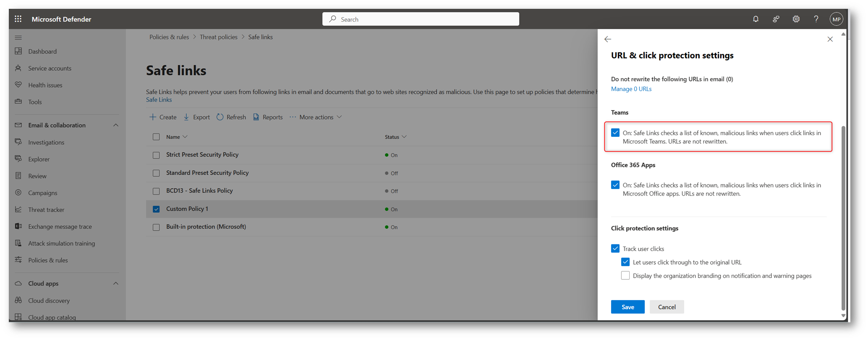Collapse the Cloud apps section chevron
Screen dimensions: 868x340
tap(116, 283)
